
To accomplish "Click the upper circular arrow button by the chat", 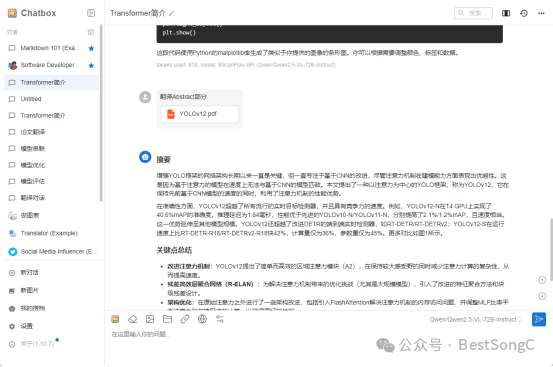I will 542,280.
